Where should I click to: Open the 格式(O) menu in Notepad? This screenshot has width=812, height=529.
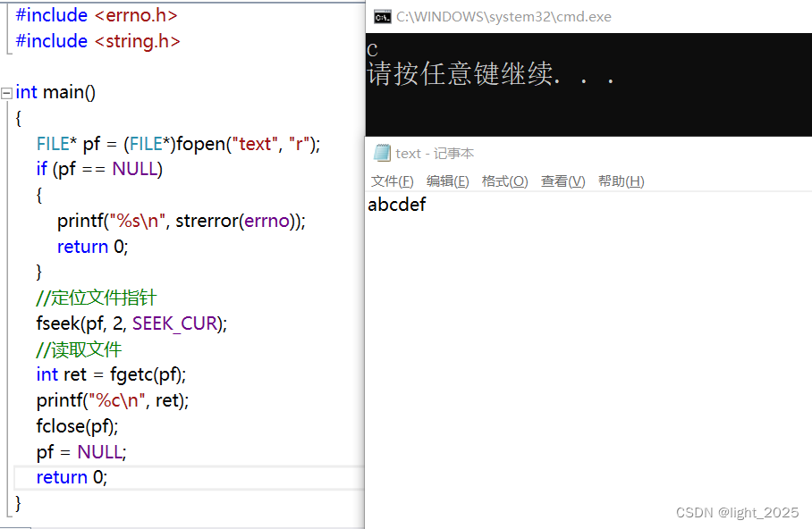[504, 181]
